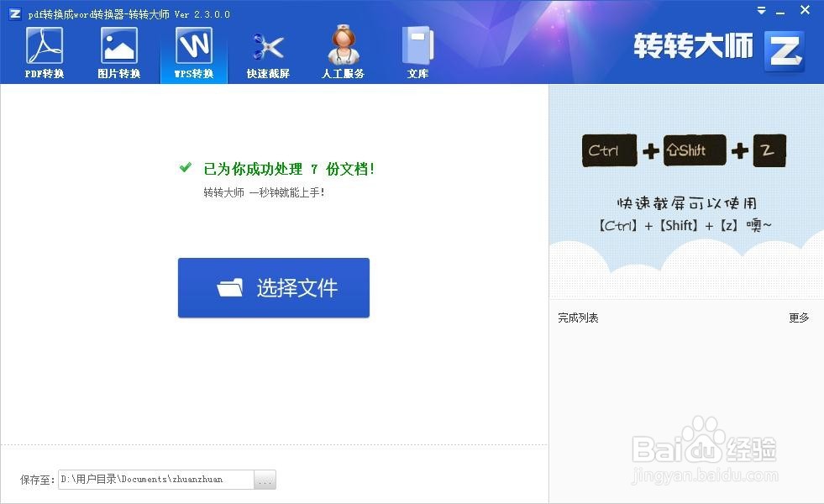Click the ... browse button beside save path

(265, 479)
